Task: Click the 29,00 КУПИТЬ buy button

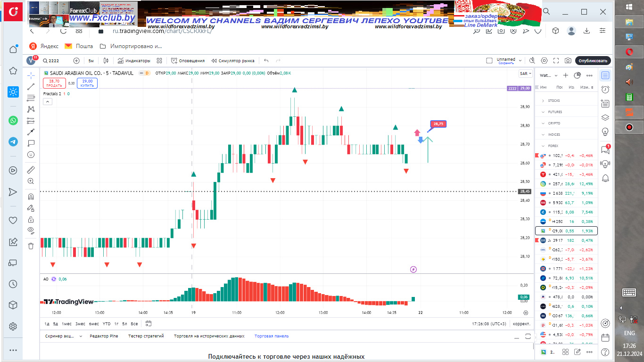Action: [87, 83]
